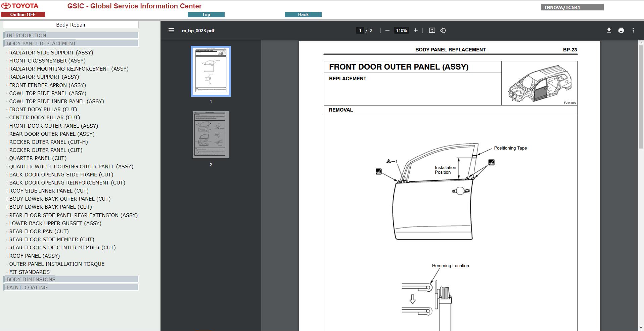Image resolution: width=644 pixels, height=331 pixels.
Task: Open REAR FLOOR SIDE CENTER MEMBER (CUT)
Action: 62,247
